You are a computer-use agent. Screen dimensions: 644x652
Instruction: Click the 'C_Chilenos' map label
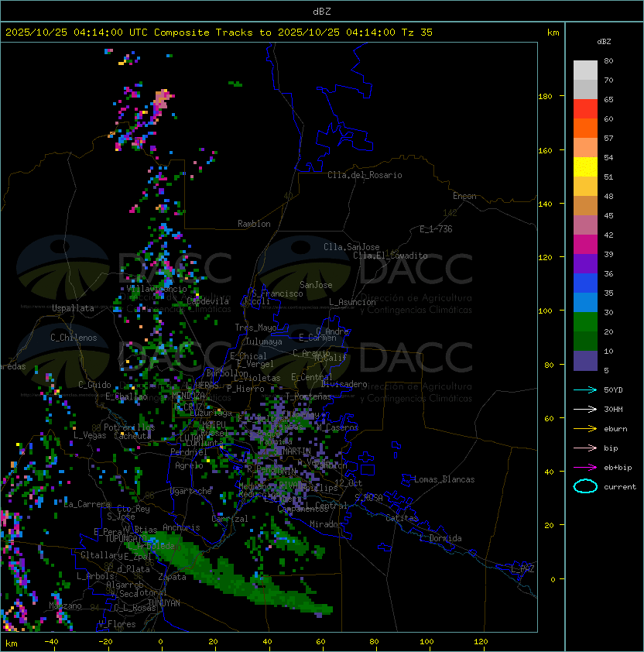74,338
